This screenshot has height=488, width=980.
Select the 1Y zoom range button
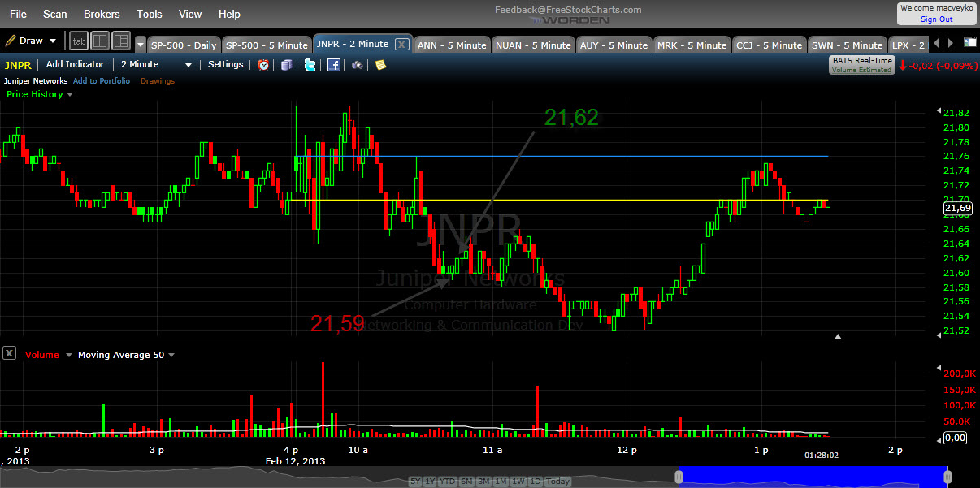pos(430,482)
